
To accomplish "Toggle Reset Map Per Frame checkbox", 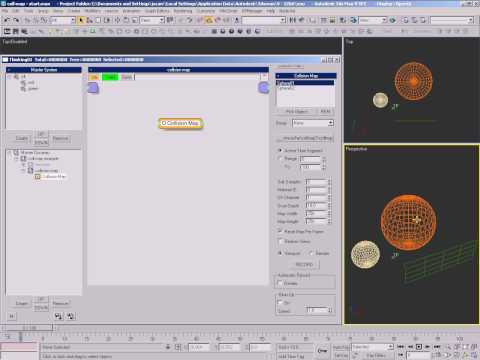I will click(280, 231).
